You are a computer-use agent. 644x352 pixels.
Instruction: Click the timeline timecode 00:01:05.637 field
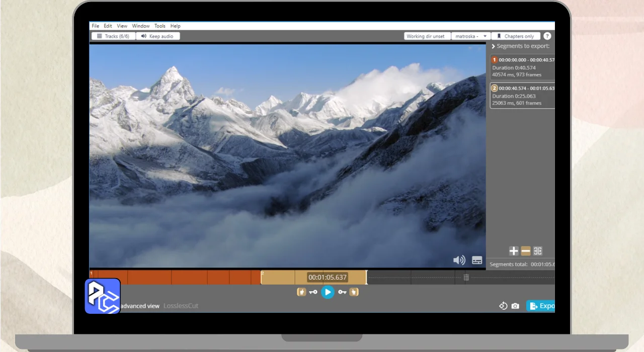coord(328,278)
